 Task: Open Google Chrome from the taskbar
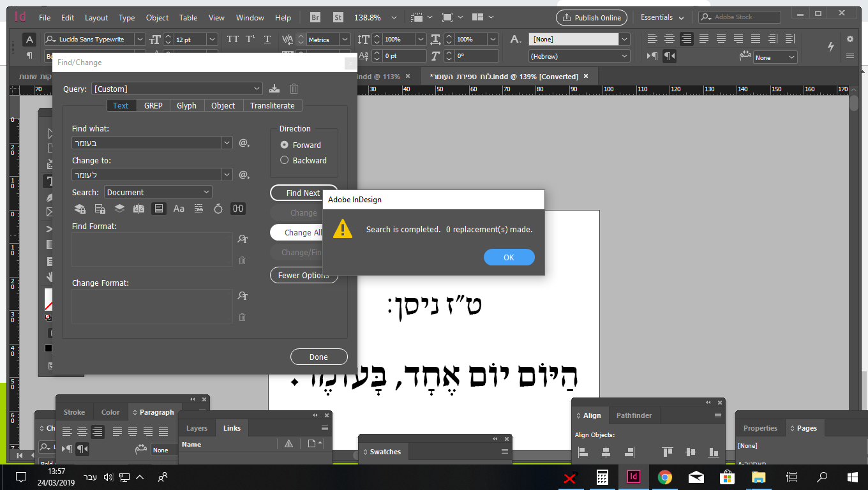(664, 477)
